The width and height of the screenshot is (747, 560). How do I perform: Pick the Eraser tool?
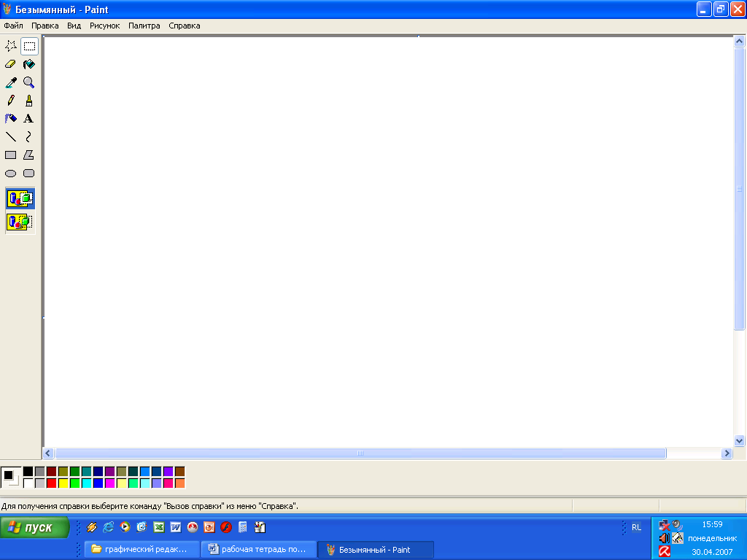point(11,64)
